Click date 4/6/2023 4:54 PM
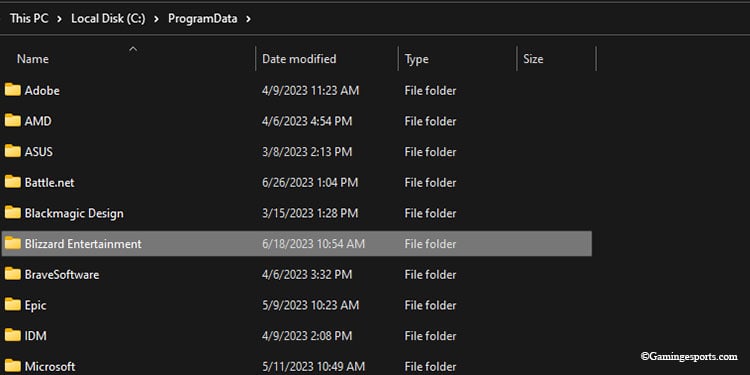This screenshot has width=750, height=375. tap(307, 121)
